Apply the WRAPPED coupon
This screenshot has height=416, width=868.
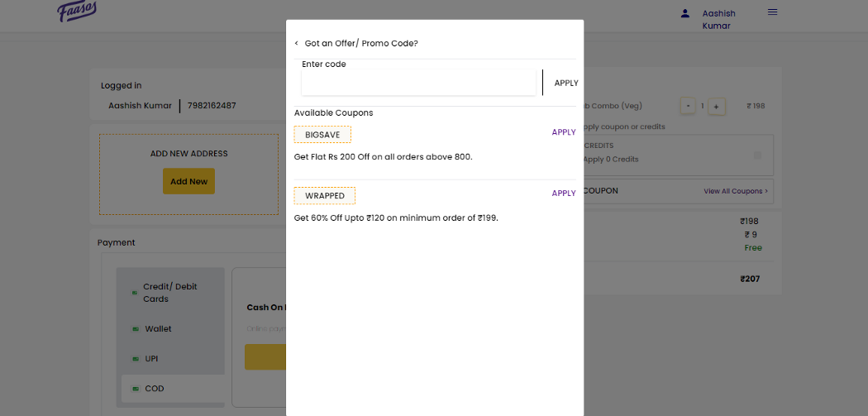pyautogui.click(x=564, y=194)
